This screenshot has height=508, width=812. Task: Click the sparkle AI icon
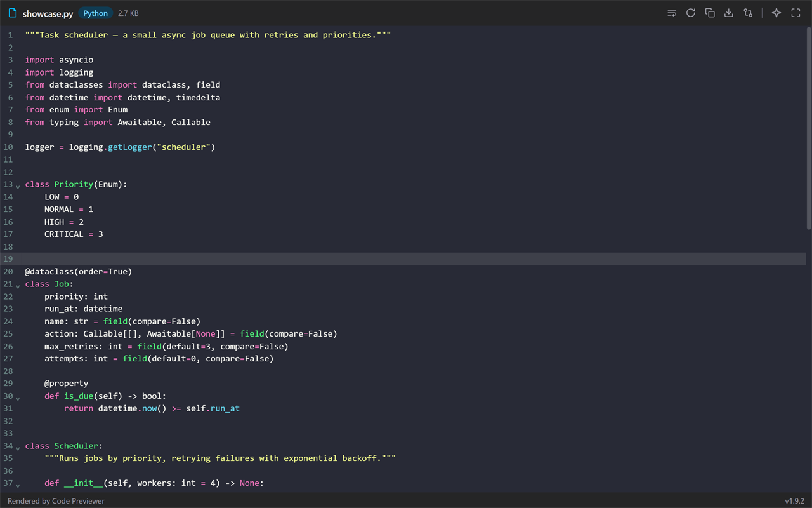776,13
